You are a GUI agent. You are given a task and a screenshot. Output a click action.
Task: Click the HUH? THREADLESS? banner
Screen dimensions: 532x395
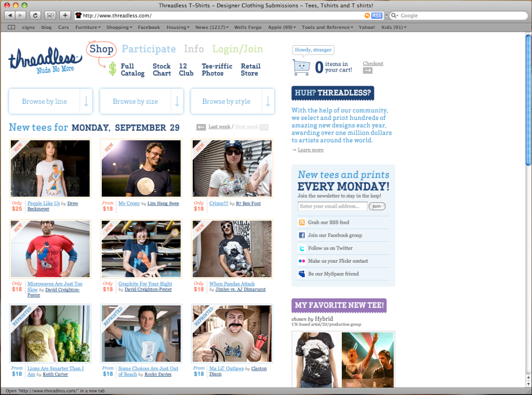332,93
